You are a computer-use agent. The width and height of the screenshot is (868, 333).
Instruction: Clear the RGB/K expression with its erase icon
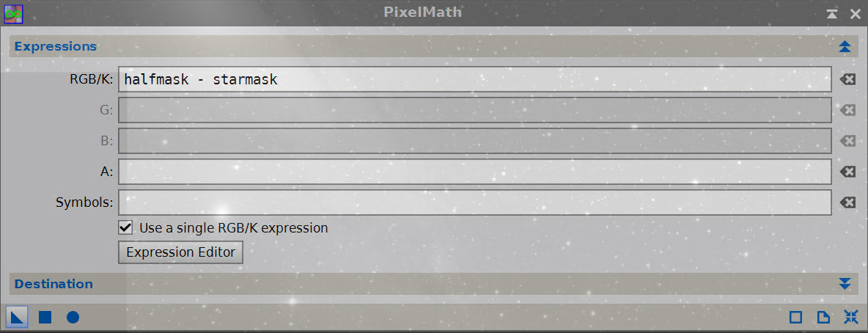point(847,80)
